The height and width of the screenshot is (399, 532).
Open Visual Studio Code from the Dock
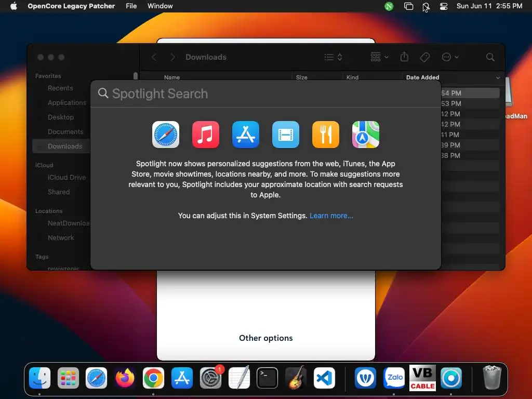click(x=324, y=378)
